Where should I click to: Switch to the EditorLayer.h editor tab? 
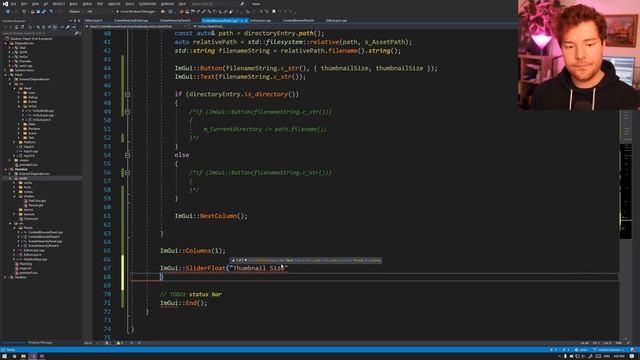coord(93,20)
